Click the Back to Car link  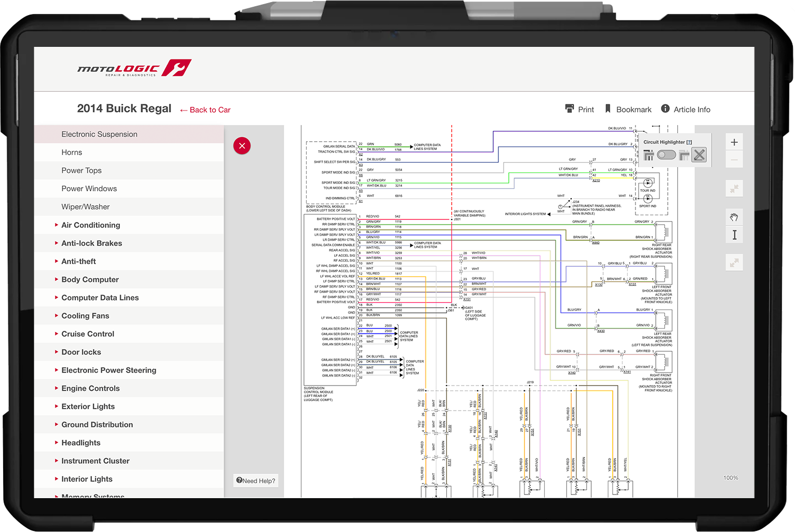[205, 110]
